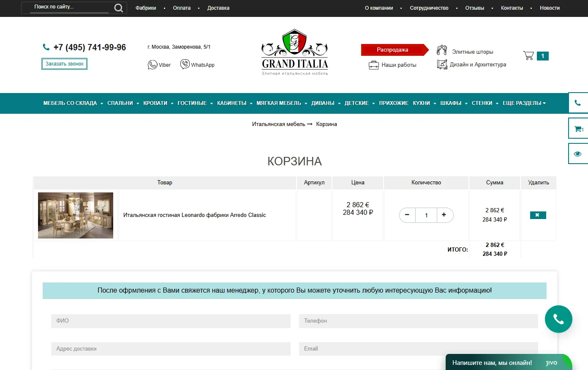588x370 pixels.
Task: Decrease quantity with minus button
Action: 407,215
